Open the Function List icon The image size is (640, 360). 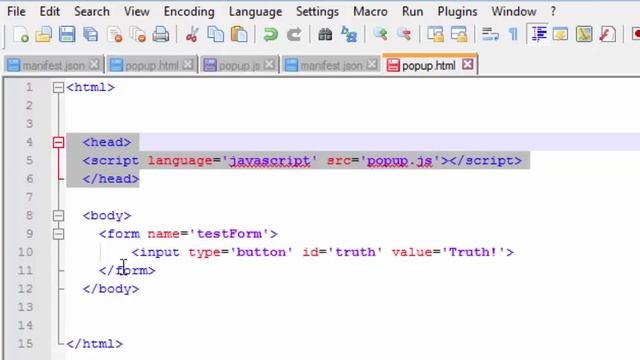click(607, 35)
